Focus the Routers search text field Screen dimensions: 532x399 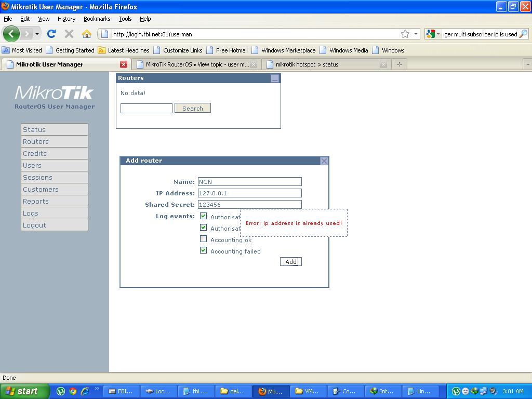coord(146,108)
